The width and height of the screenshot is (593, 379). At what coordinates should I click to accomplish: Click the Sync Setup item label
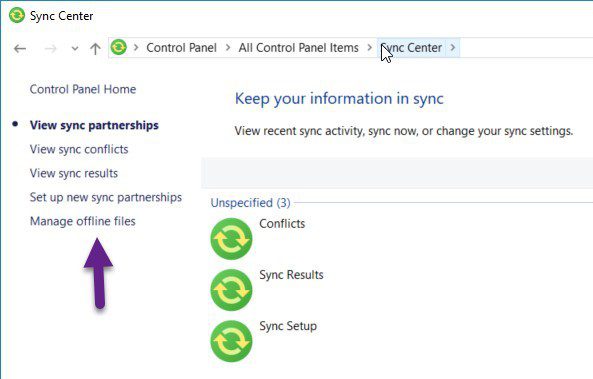point(288,326)
